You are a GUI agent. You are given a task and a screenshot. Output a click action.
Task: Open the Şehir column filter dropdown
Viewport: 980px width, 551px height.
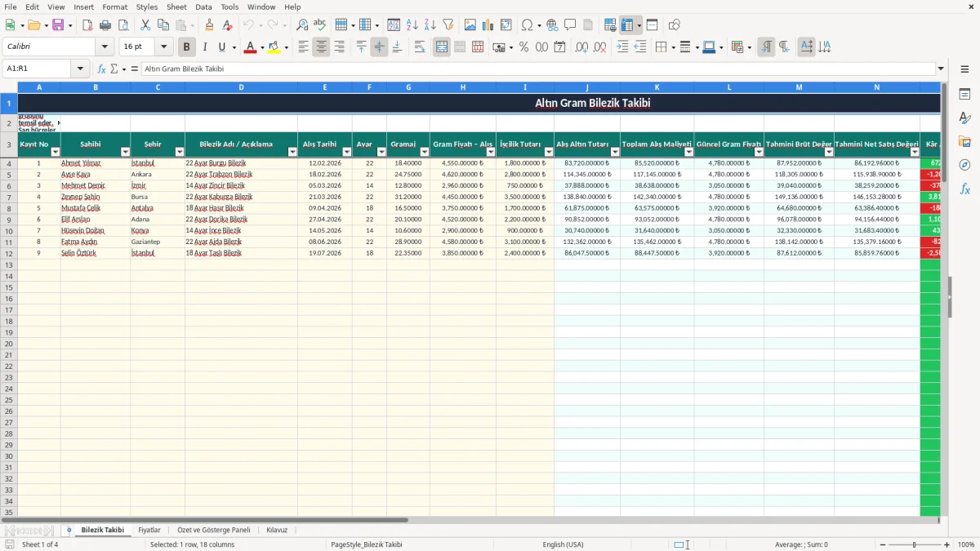[x=180, y=152]
